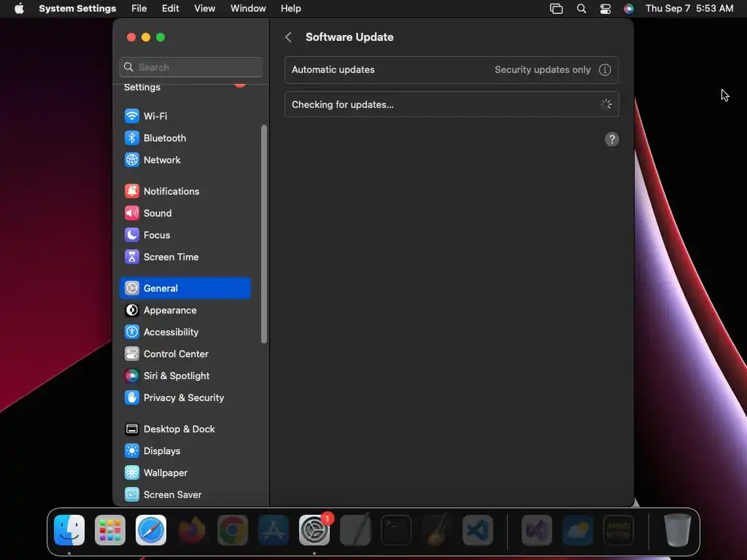
Task: Click the date and time in menu bar
Action: tap(689, 9)
